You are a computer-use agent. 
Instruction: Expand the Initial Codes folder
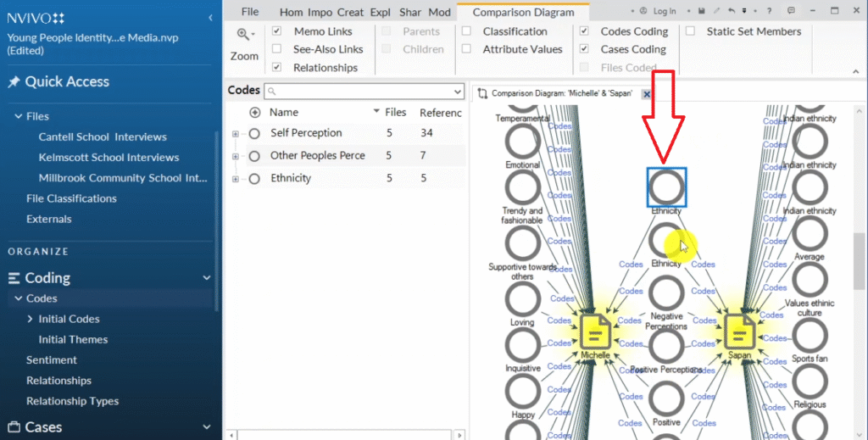(30, 319)
